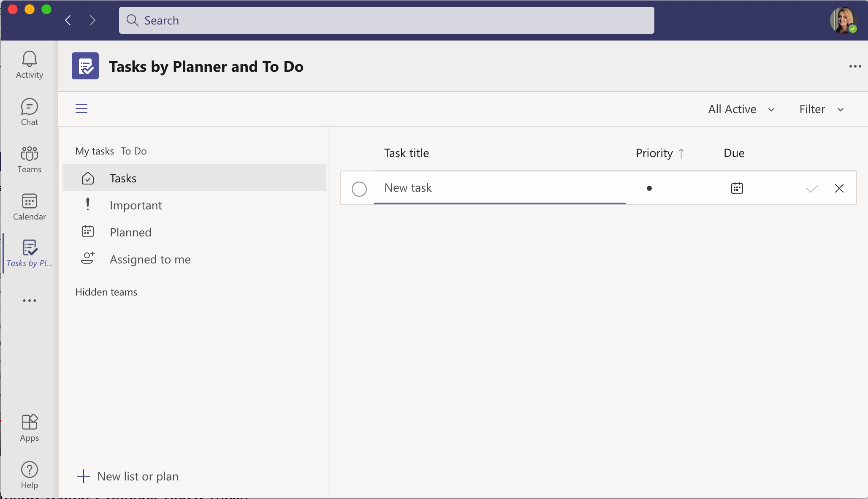Navigate forward with the right arrow
The height and width of the screenshot is (499, 868).
click(92, 20)
